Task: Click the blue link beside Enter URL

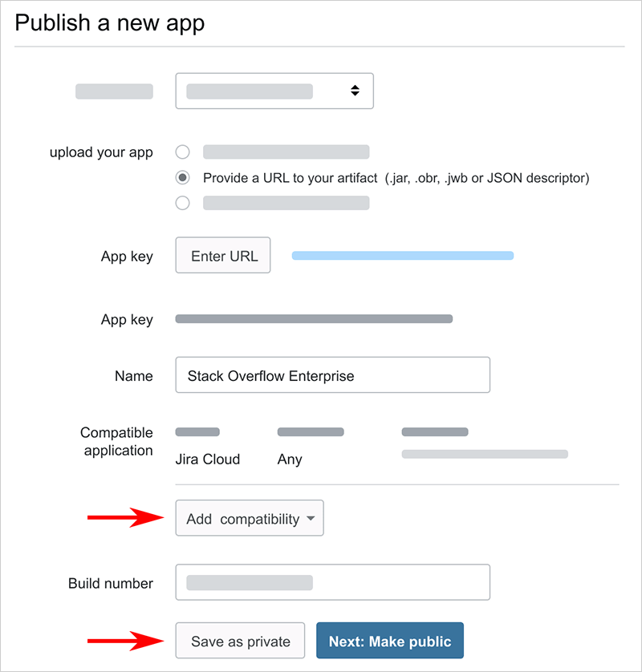Action: click(x=402, y=256)
